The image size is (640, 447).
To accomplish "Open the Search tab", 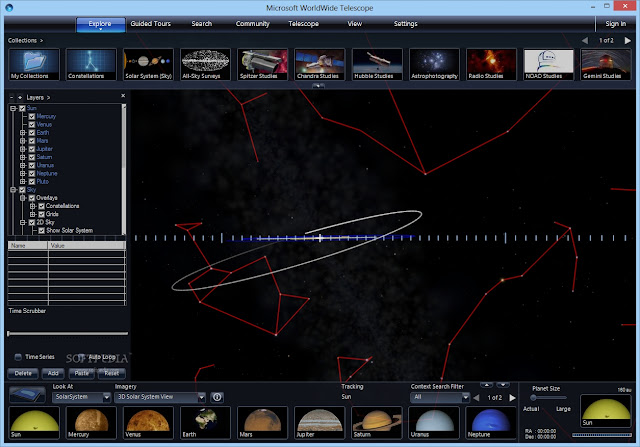I will tap(202, 24).
